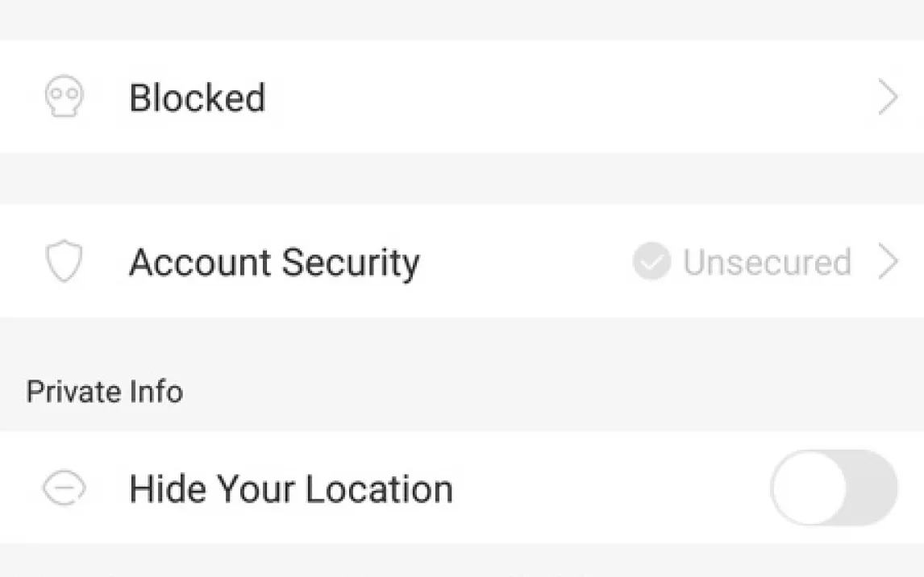This screenshot has height=577, width=924.
Task: Enable the Hide Your Location switch
Action: [834, 488]
